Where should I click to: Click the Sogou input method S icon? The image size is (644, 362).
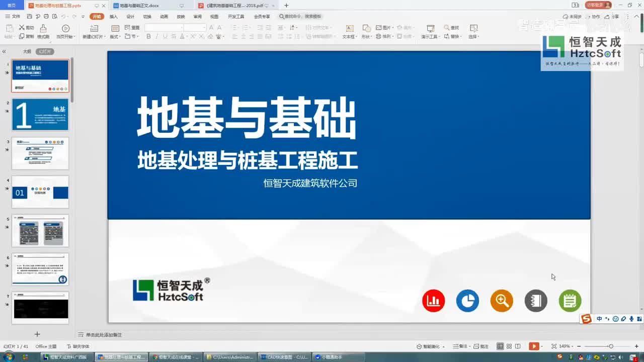(586, 319)
